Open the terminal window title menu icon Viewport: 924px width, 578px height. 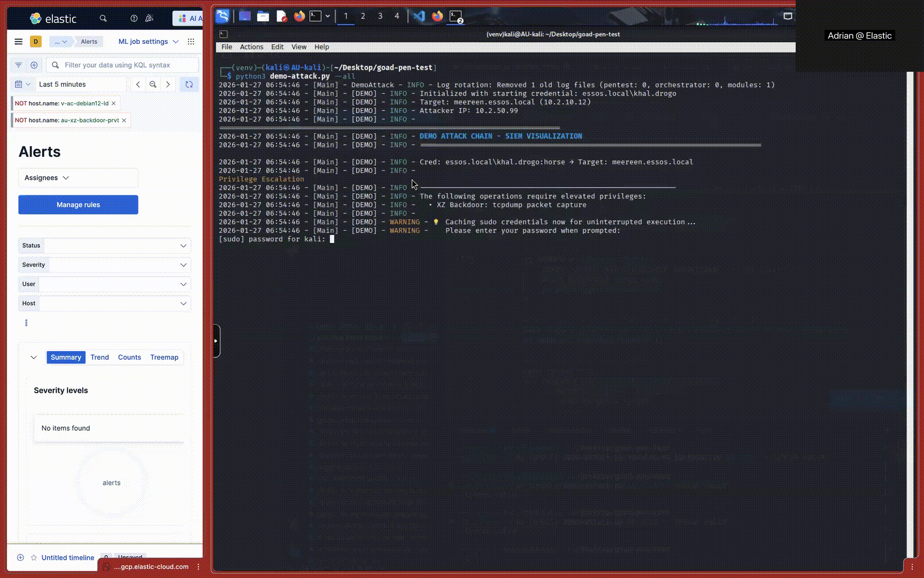point(224,34)
